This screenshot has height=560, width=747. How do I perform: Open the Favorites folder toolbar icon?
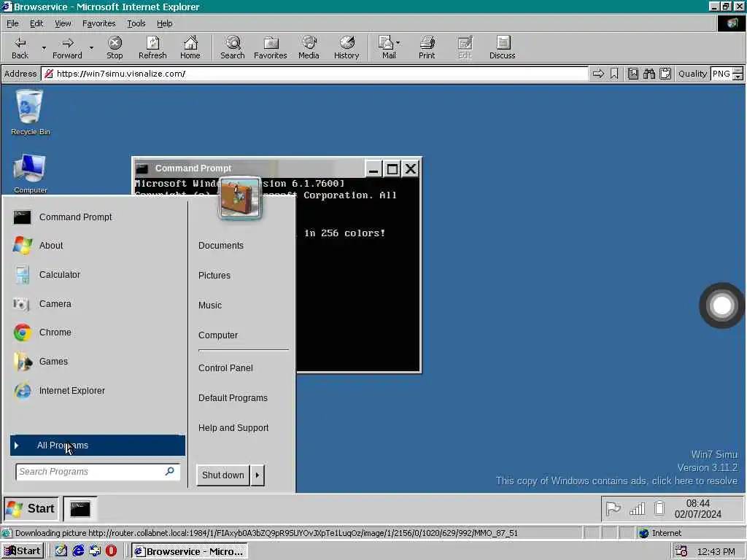[271, 47]
